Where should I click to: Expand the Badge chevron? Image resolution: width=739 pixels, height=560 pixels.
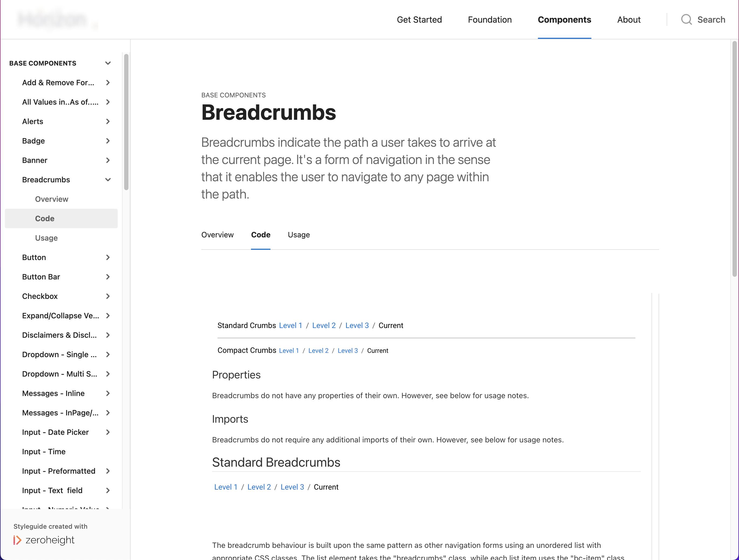coord(108,141)
